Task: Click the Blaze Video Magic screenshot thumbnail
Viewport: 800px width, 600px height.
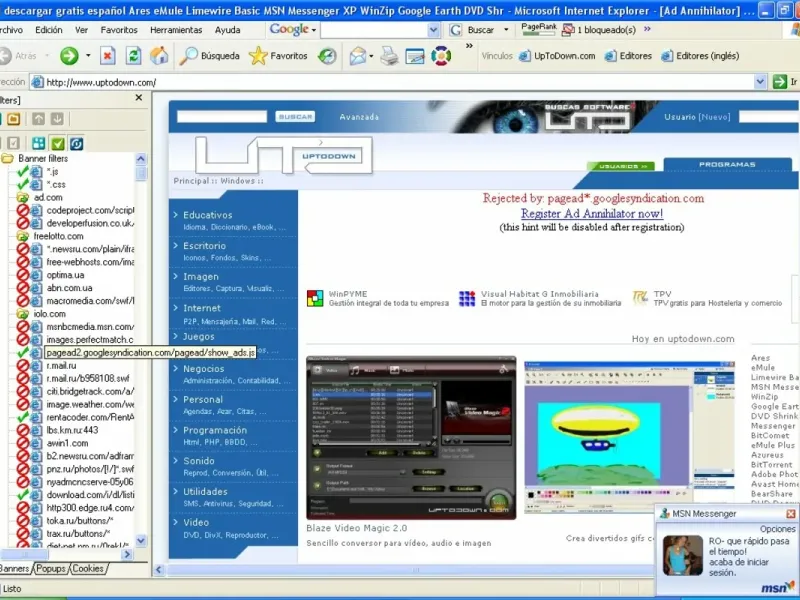Action: [x=411, y=438]
